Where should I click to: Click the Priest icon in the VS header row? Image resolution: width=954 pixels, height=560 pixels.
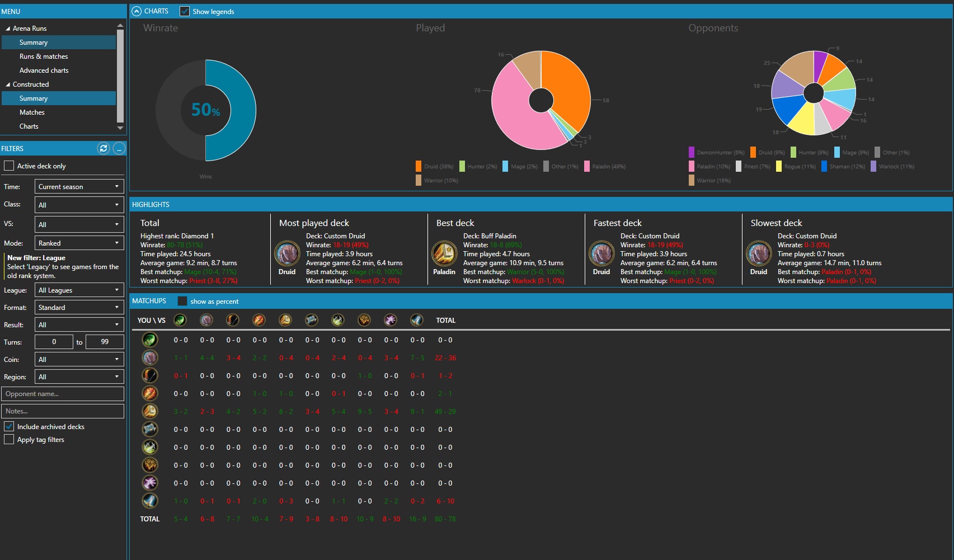point(312,320)
